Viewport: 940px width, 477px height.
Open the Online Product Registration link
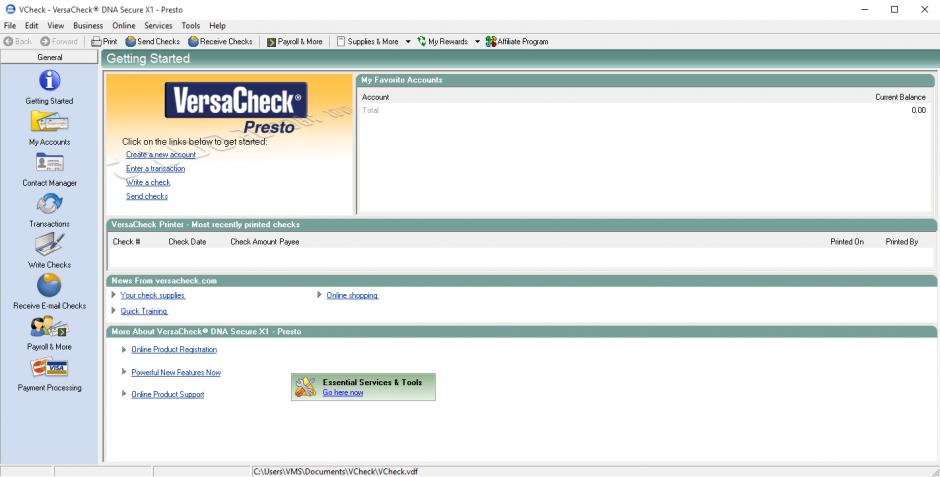pos(174,349)
